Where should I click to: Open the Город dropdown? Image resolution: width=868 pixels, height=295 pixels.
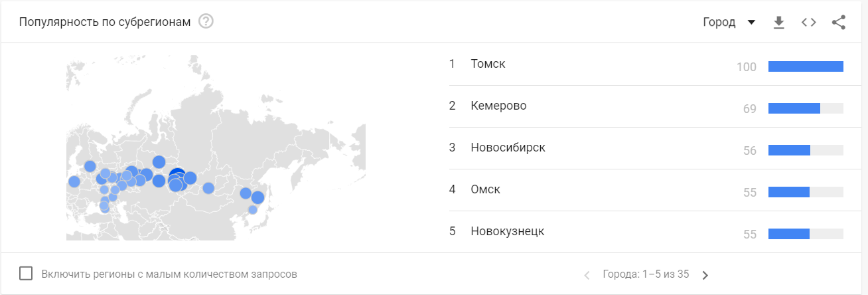(719, 23)
